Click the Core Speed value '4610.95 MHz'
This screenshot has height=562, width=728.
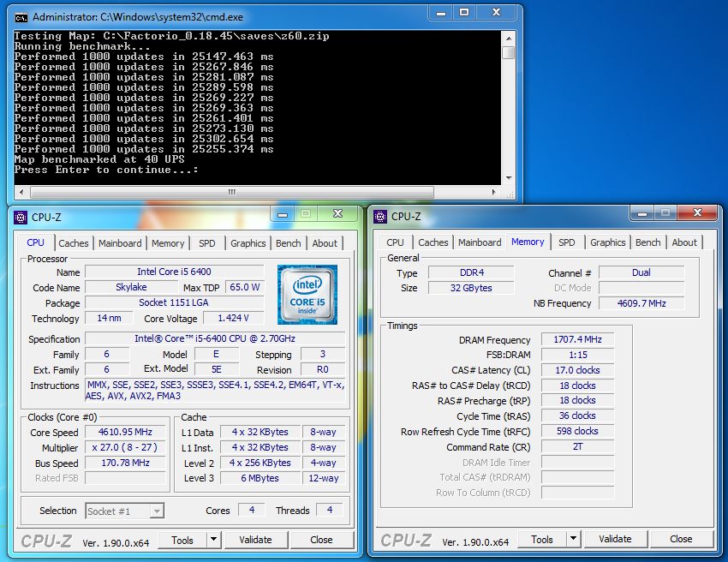125,432
